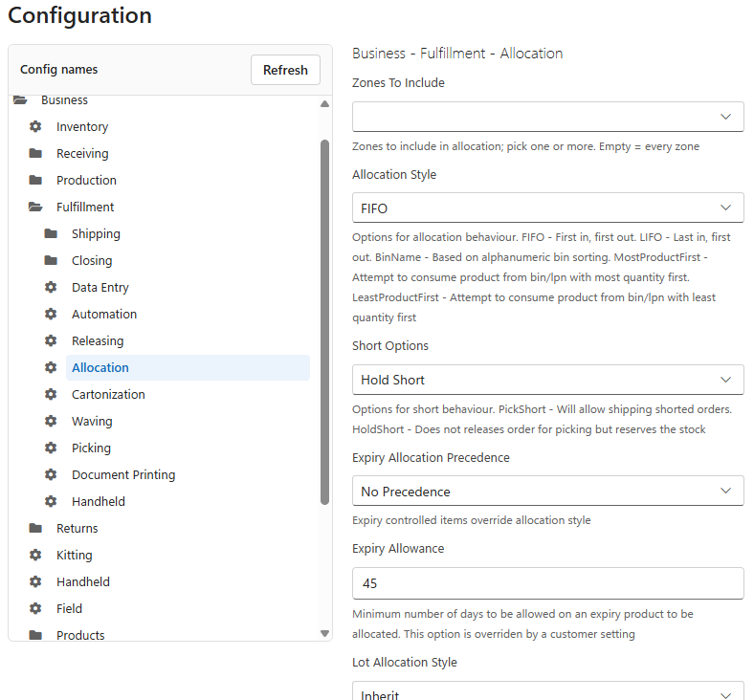Viewport: 754px width, 700px height.
Task: Click the gear icon beside Cartonization
Action: [51, 394]
